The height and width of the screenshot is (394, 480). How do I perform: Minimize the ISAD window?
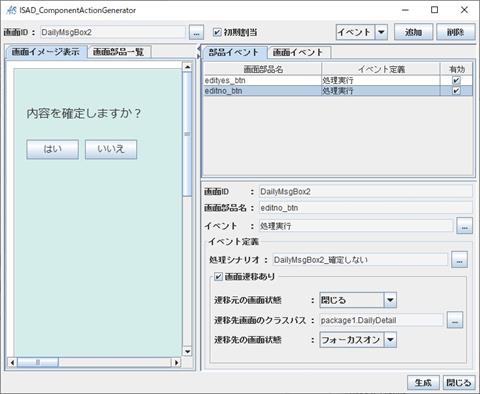click(405, 10)
